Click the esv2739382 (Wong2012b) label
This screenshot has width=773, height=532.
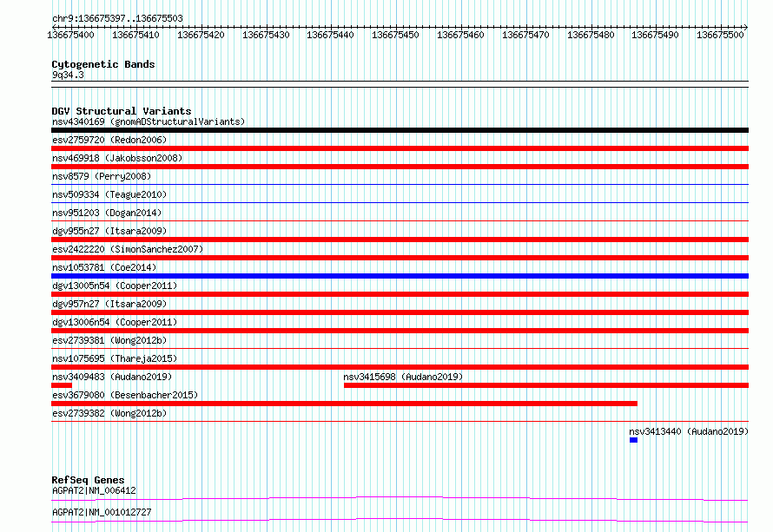point(109,413)
